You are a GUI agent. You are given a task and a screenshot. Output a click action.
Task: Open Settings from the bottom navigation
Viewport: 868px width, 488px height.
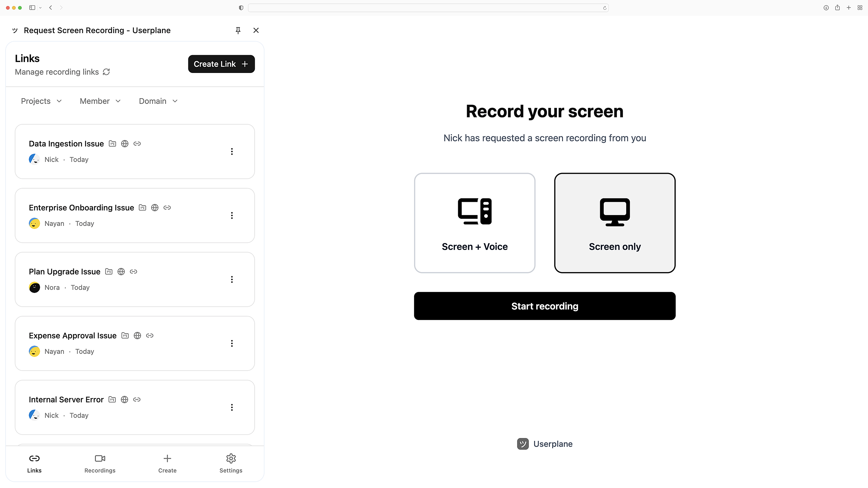pos(231,463)
